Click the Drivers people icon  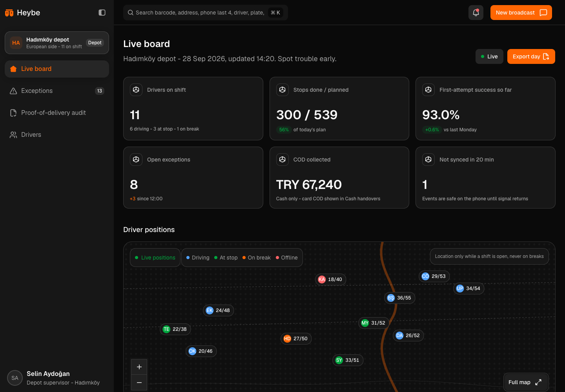[x=13, y=135]
